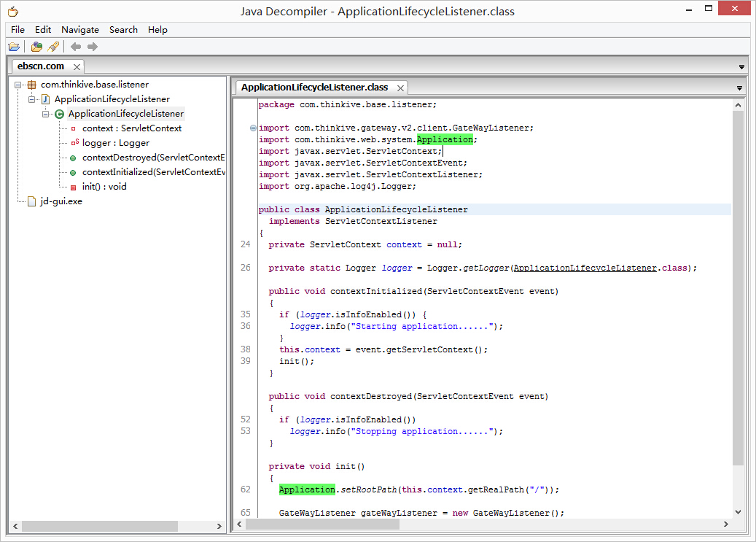Viewport: 756px width, 542px height.
Task: Click highlighted Application before setRootPath
Action: click(x=307, y=489)
